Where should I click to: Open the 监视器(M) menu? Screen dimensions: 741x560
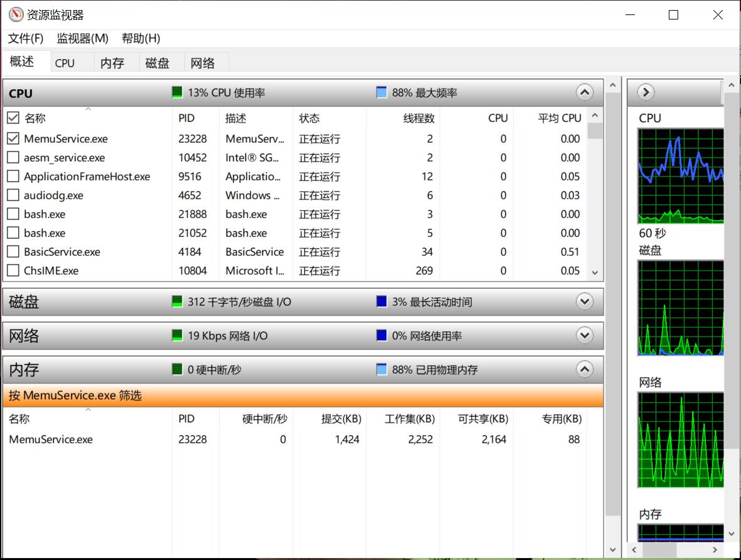pos(82,38)
